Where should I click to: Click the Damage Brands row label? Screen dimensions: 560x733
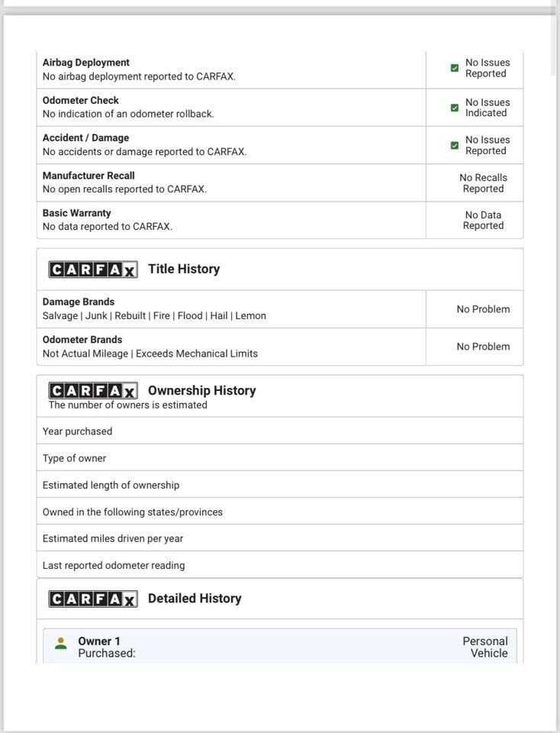[79, 302]
